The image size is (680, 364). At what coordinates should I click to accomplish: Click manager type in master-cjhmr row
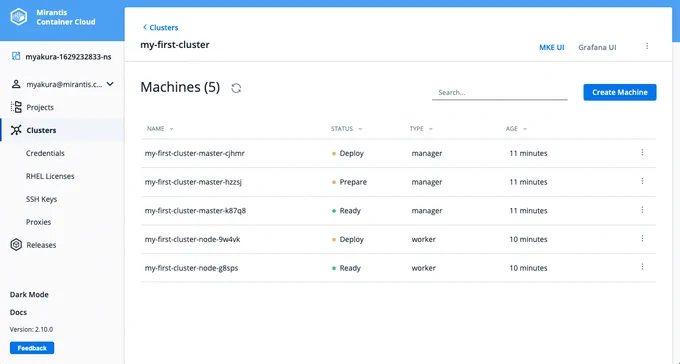coord(427,153)
